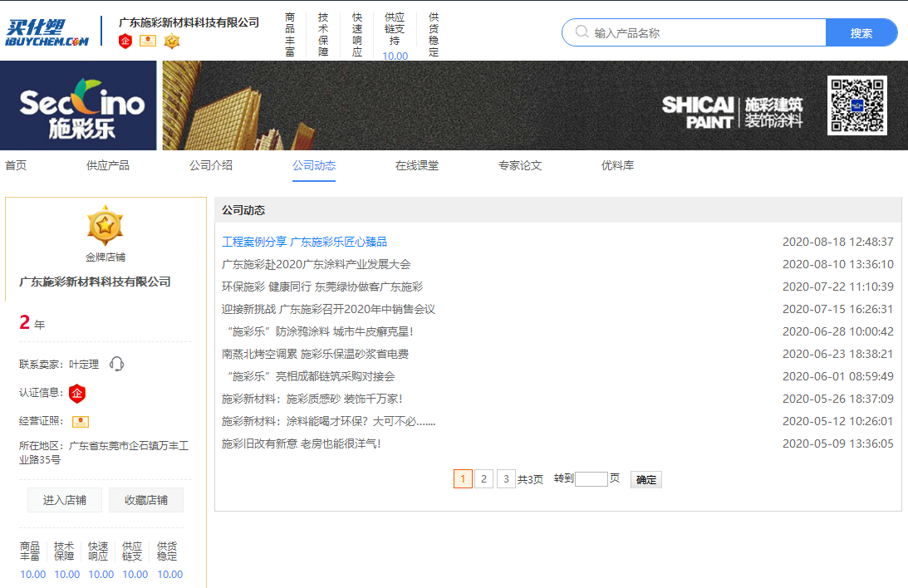The height and width of the screenshot is (588, 908).
Task: Click business license icon in header
Action: (x=148, y=41)
